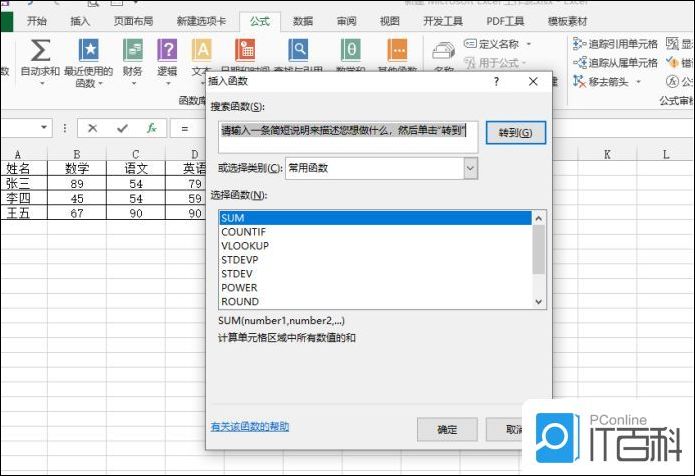Switch to the 新建选项卡 tab
Viewport: 695px width, 476px height.
201,21
